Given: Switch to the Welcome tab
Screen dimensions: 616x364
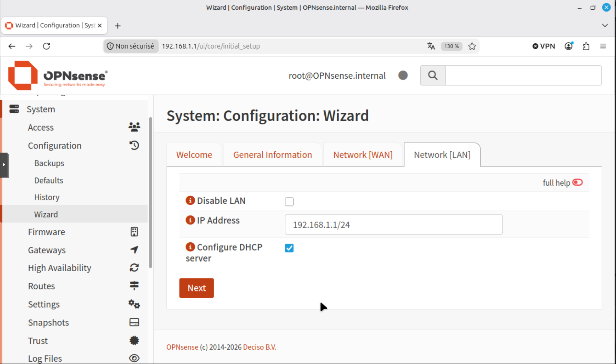Looking at the screenshot, I should [x=194, y=155].
